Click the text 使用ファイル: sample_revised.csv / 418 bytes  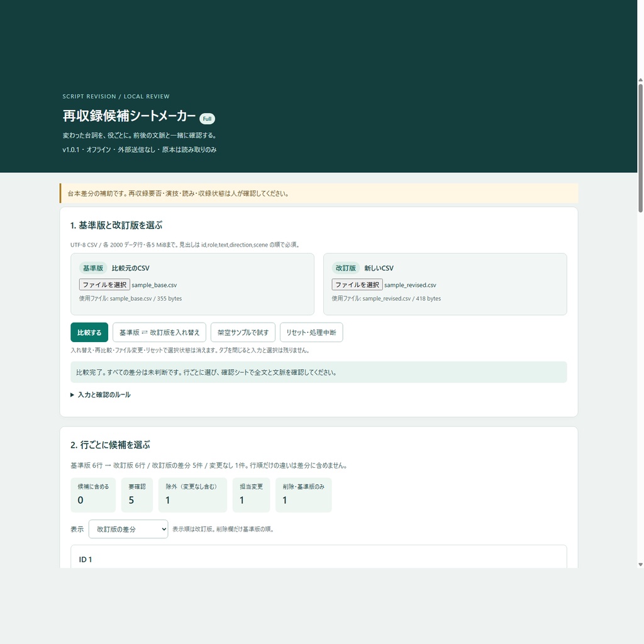point(386,299)
